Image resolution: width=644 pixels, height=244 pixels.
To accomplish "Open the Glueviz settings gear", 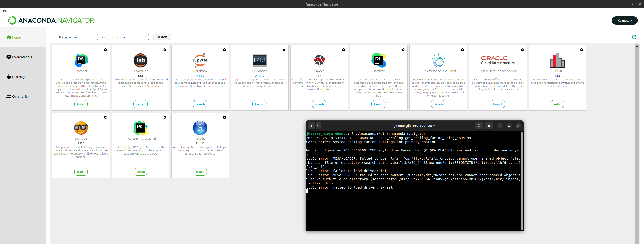I will click(x=581, y=50).
